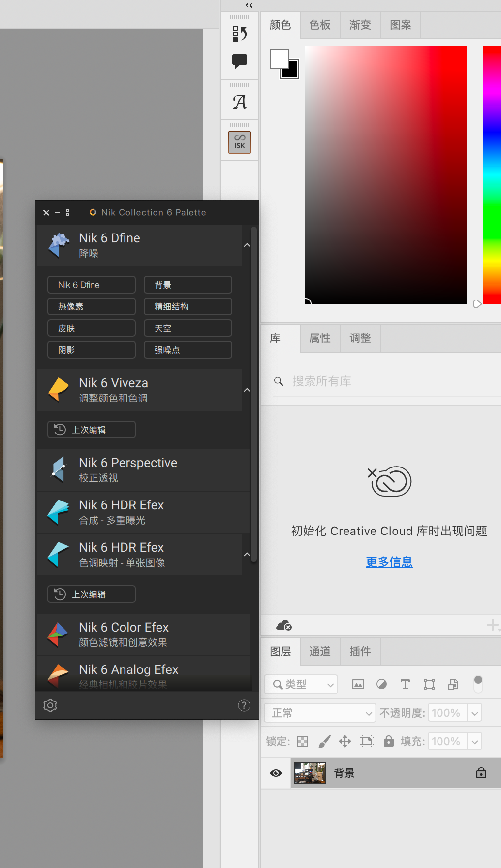
Task: Switch to the 渐变 tab
Action: [x=360, y=25]
